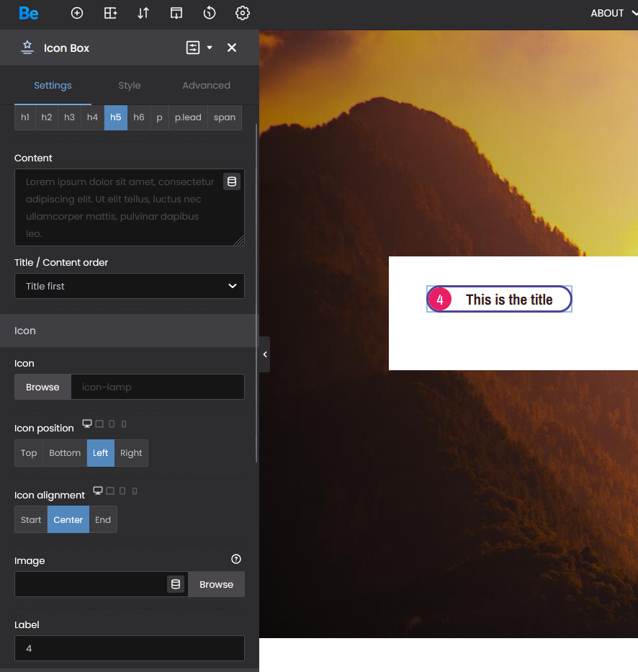Choose the h3 title tag
Image resolution: width=638 pixels, height=672 pixels.
(x=69, y=117)
